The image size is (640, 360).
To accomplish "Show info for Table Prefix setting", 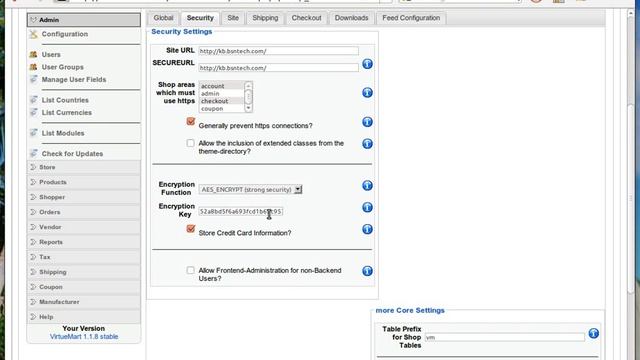I will click(x=593, y=333).
